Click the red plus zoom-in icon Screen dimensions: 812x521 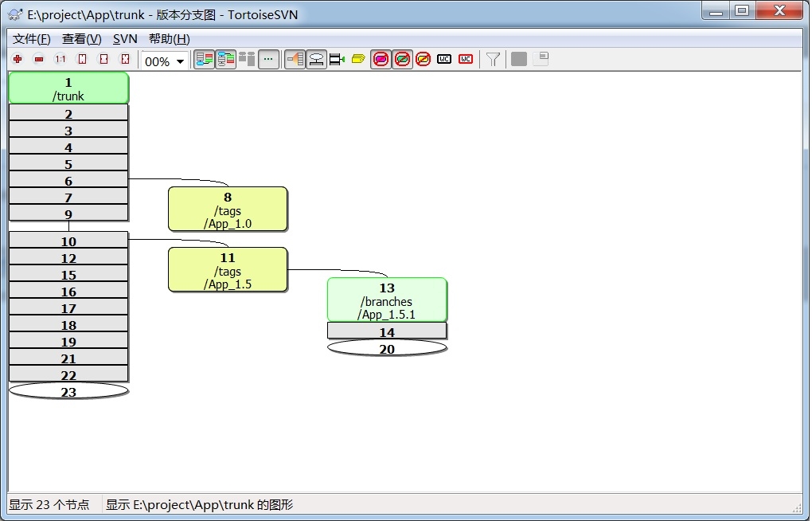click(x=18, y=59)
